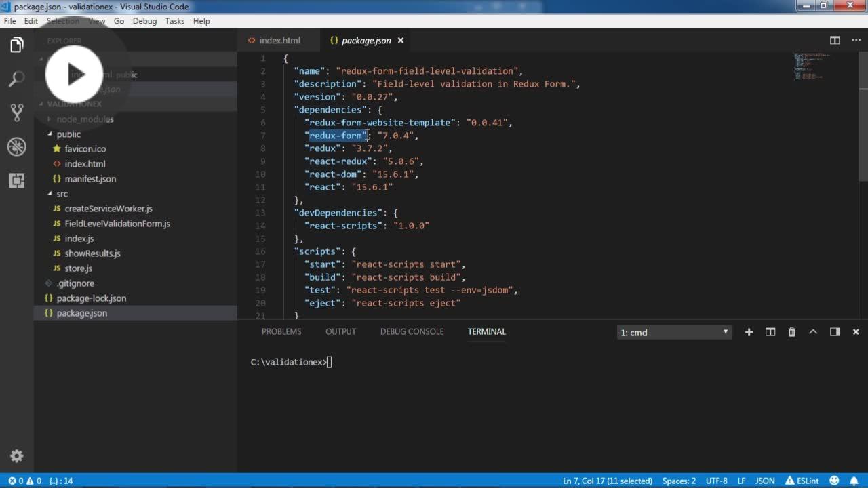Screen dimensions: 868x488
Task: Open the Debug menu
Action: coord(144,21)
